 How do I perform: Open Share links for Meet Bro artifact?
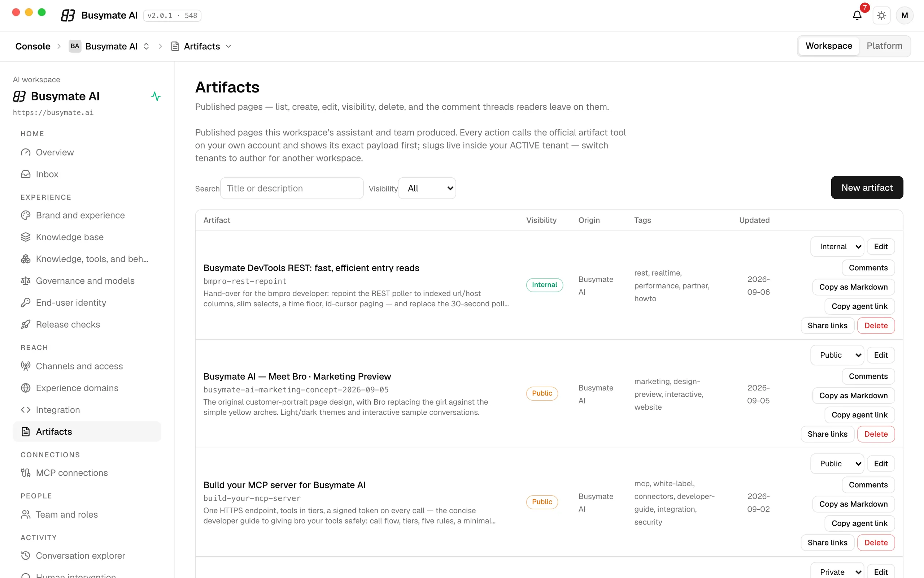827,434
